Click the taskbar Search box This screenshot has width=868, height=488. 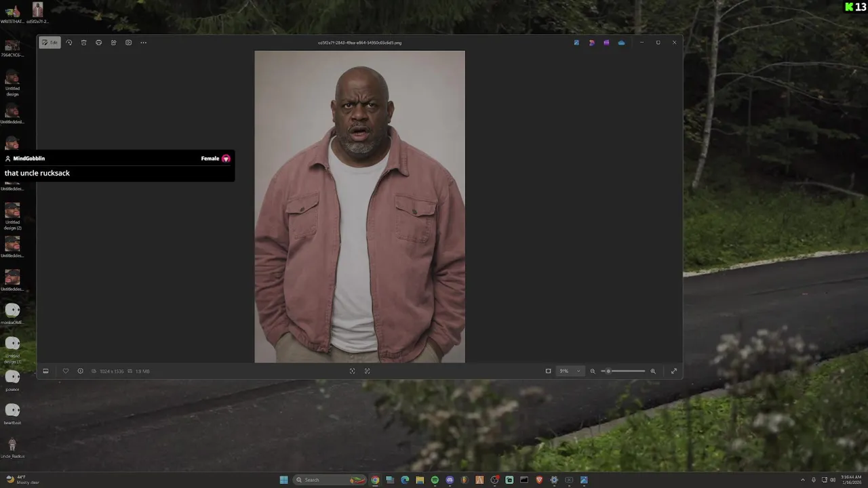[330, 480]
